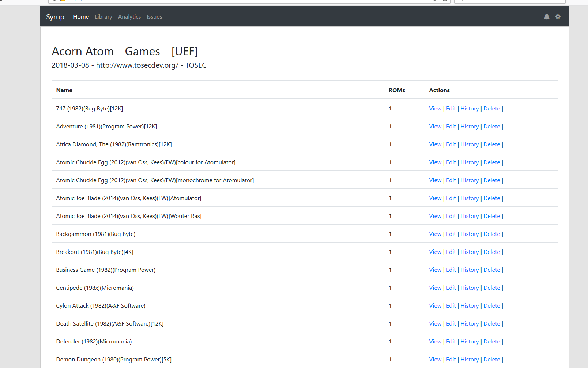Click the Name column header
The image size is (588, 368).
[x=64, y=90]
